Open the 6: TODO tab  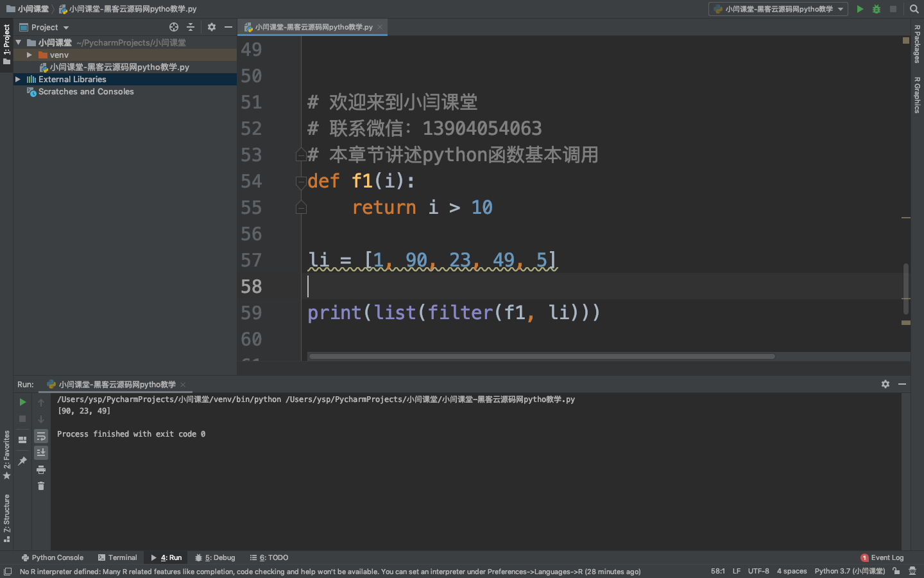(269, 558)
